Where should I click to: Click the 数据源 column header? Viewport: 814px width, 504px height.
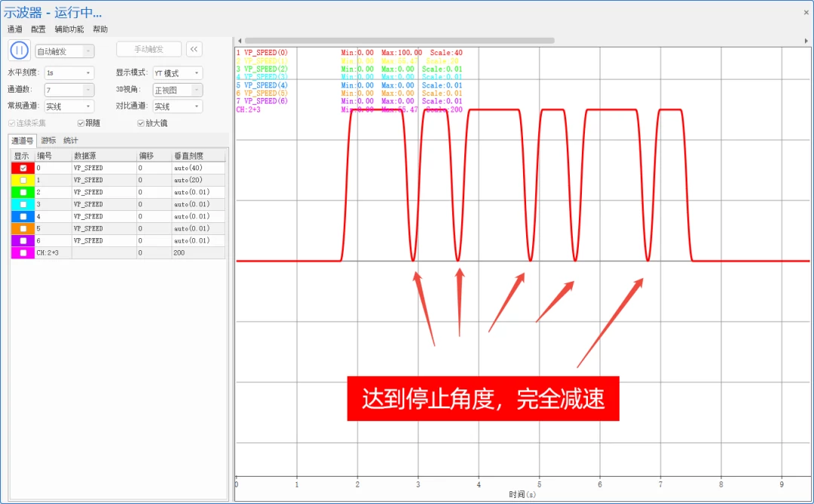pyautogui.click(x=104, y=156)
